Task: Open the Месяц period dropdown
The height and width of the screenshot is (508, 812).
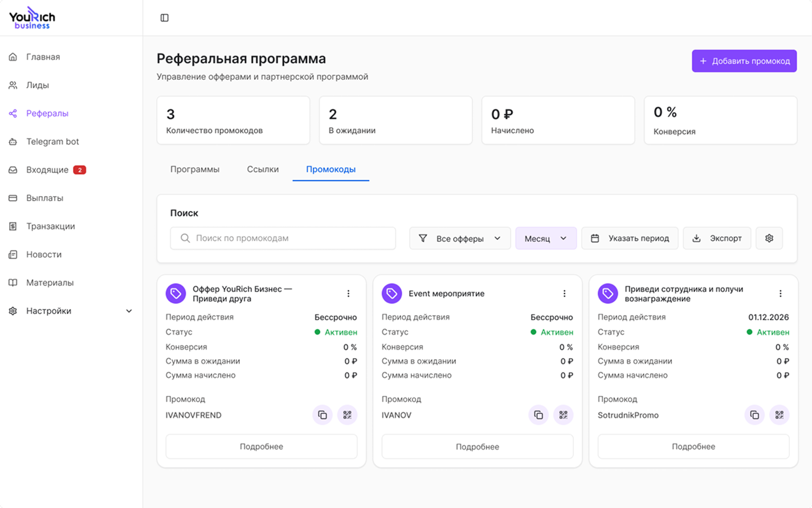Action: pos(545,238)
